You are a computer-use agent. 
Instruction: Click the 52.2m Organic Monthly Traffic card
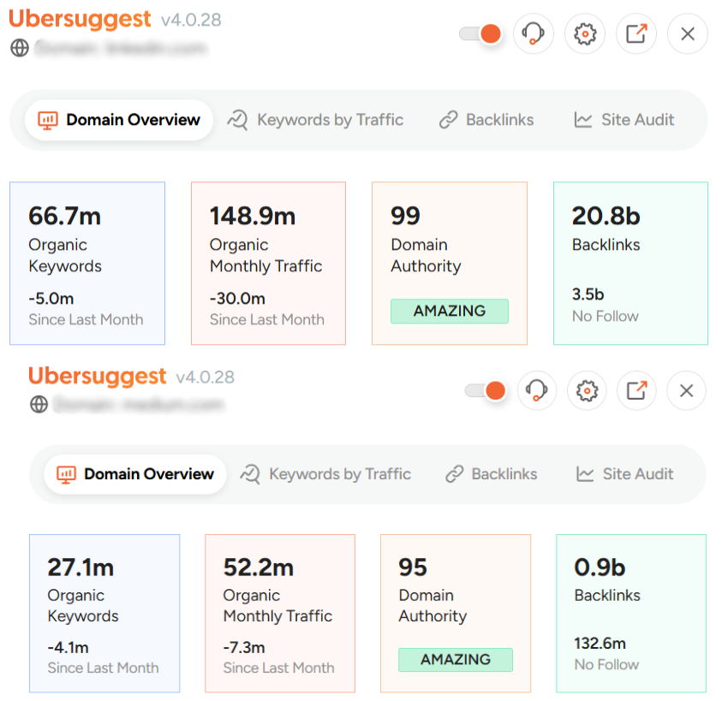click(x=279, y=613)
